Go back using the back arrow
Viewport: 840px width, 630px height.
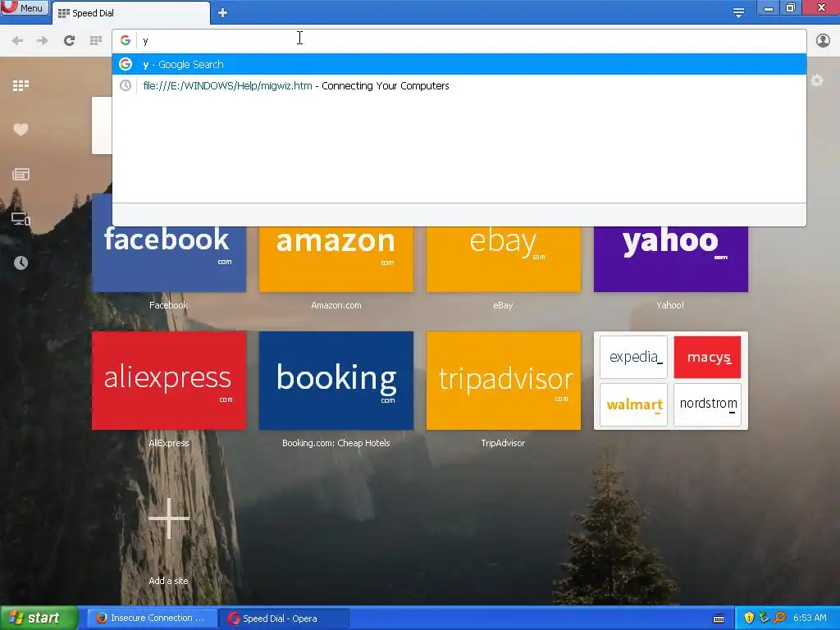[x=17, y=41]
